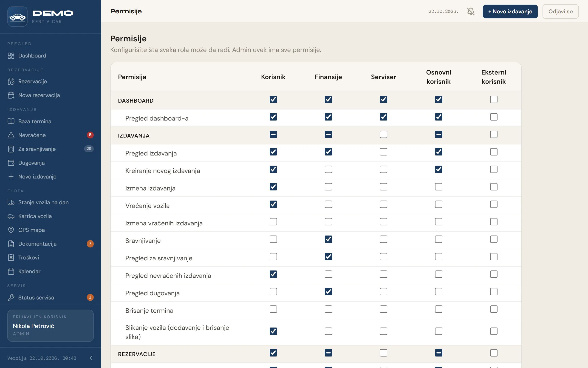The image size is (588, 368).
Task: Check Brisanje termina for Korisnik
Action: [273, 309]
